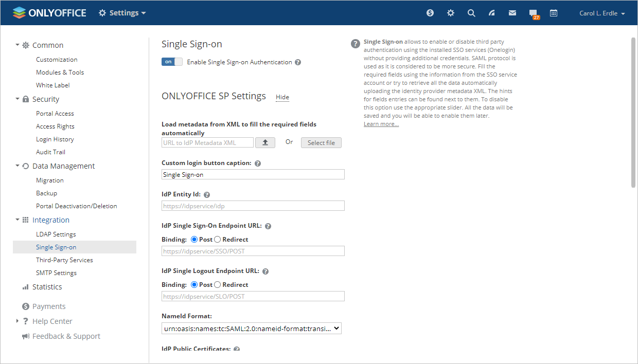
Task: Open White Label settings
Action: (x=53, y=85)
